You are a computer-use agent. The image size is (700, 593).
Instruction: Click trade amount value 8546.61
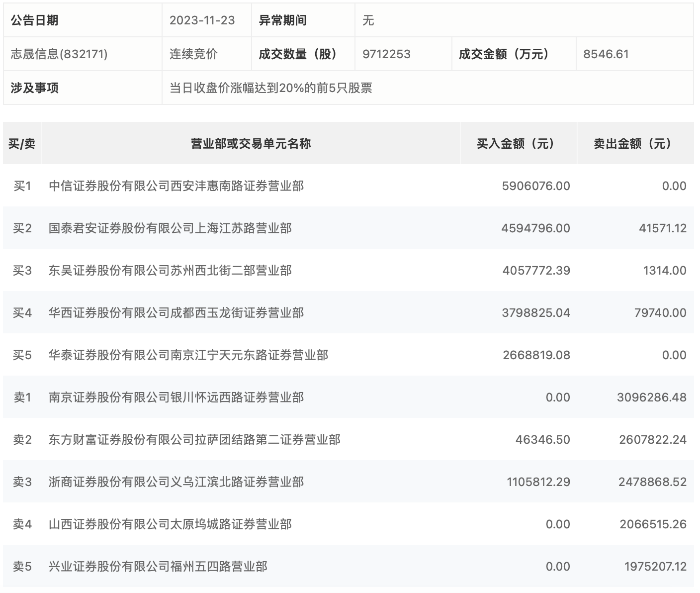(x=606, y=54)
